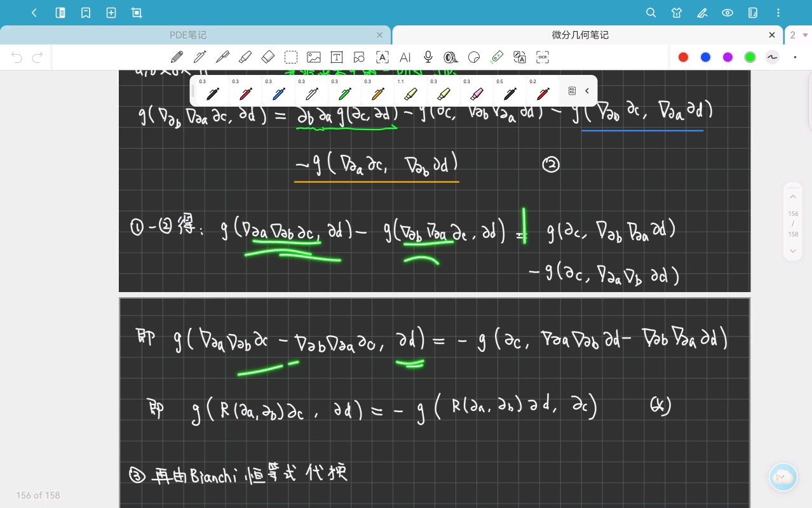Pick the black 0.5 pen preset
This screenshot has height=508, width=812.
[510, 91]
